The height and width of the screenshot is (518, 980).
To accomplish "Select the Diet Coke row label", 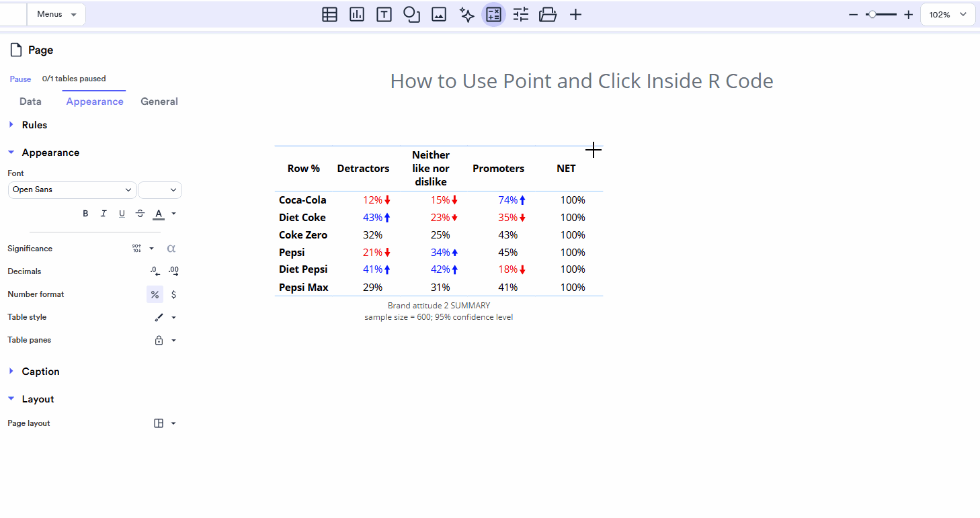I will tap(302, 218).
